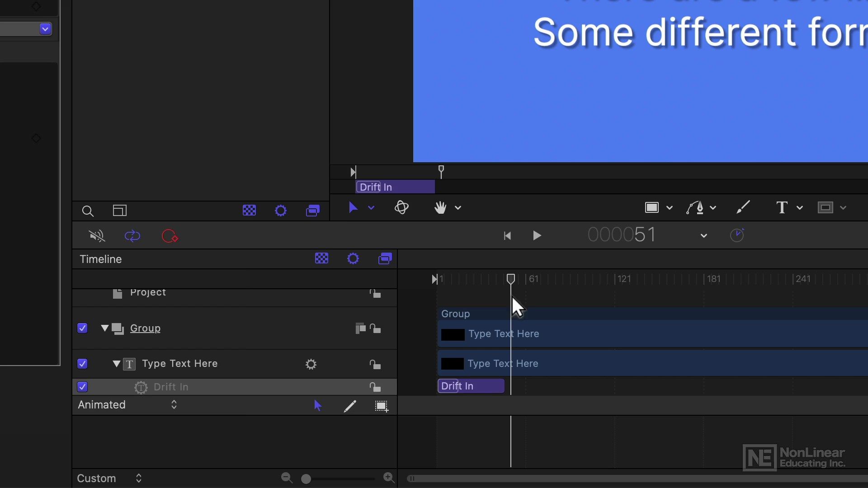Open the Animated keyframe filter dropdown

tap(127, 405)
